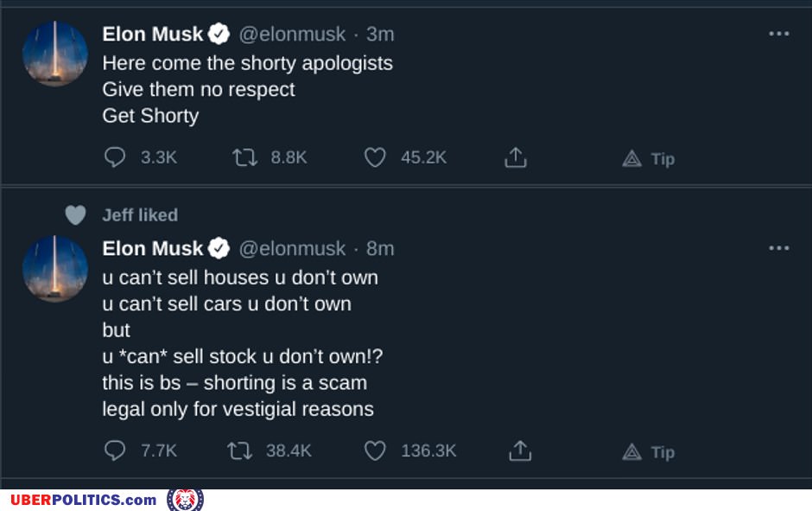This screenshot has width=812, height=511.
Task: Open Elon Musk avatar on first tweet
Action: (55, 54)
